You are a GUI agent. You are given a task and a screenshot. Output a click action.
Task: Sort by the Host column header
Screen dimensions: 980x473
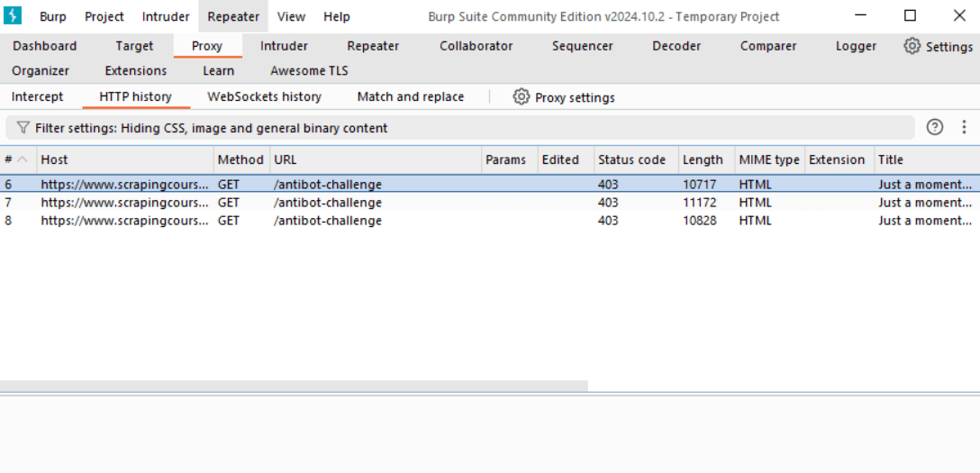pos(125,160)
